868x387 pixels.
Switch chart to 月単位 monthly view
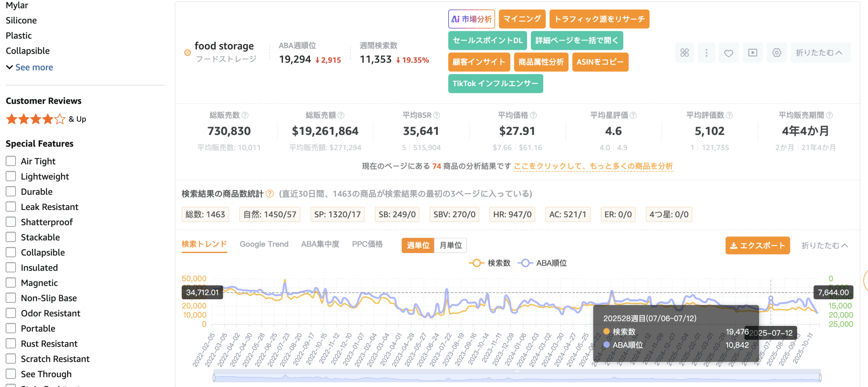click(450, 245)
